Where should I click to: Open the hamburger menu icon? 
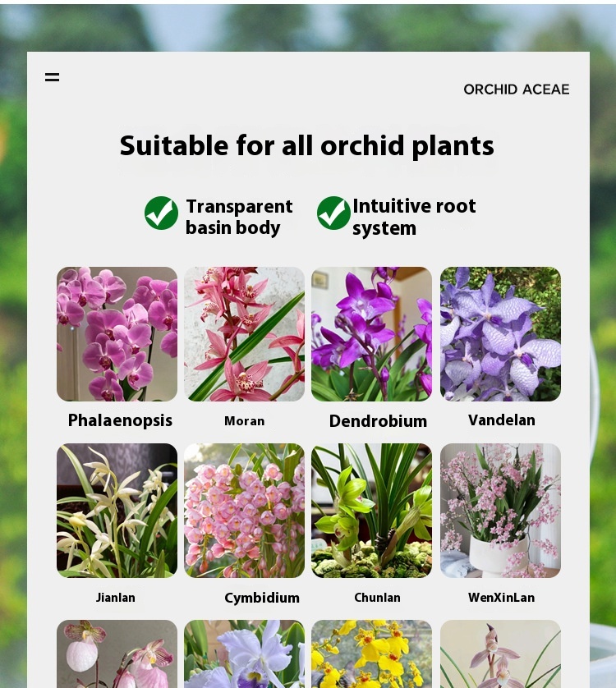53,77
